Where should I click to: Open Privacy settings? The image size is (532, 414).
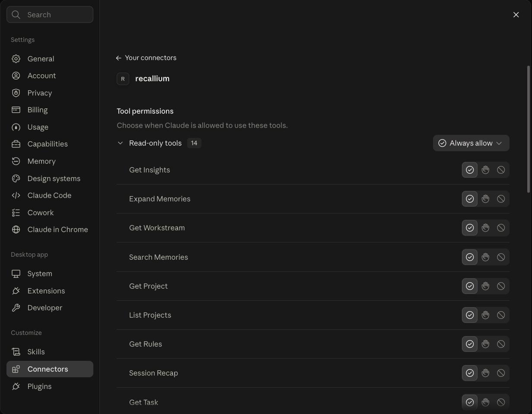(50, 93)
